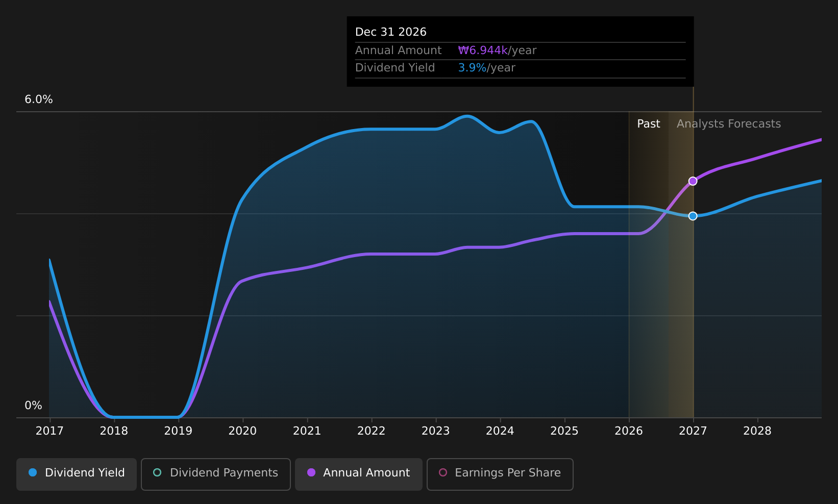Click the 2026 x-axis label
The height and width of the screenshot is (504, 838).
click(x=628, y=431)
